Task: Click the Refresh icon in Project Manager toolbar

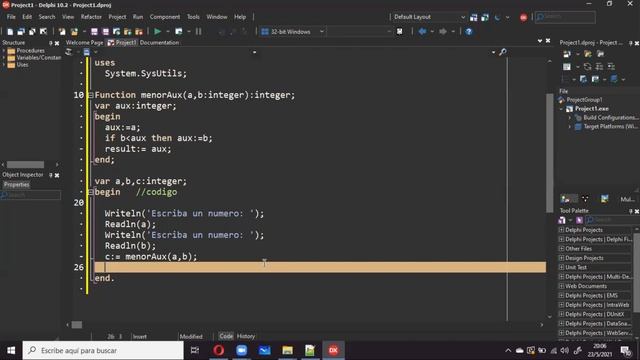Action: tap(587, 66)
